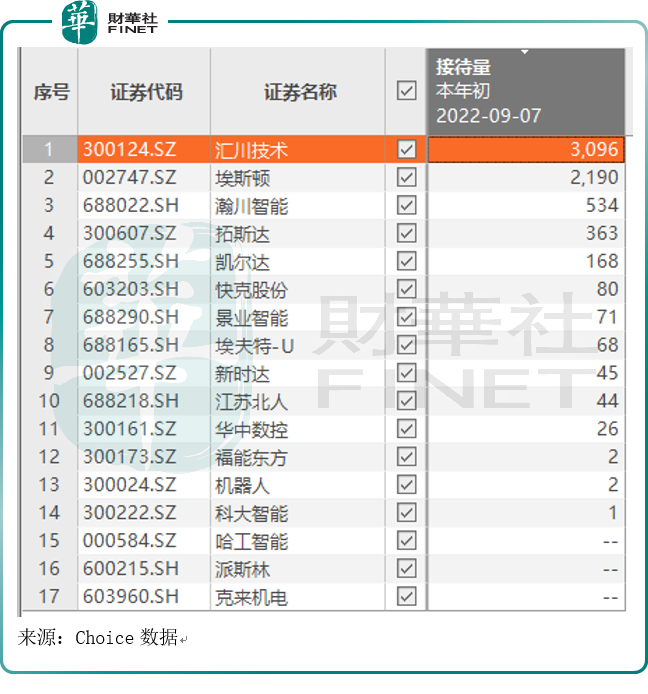Uncheck the checkbox for 景业智能

(406, 317)
